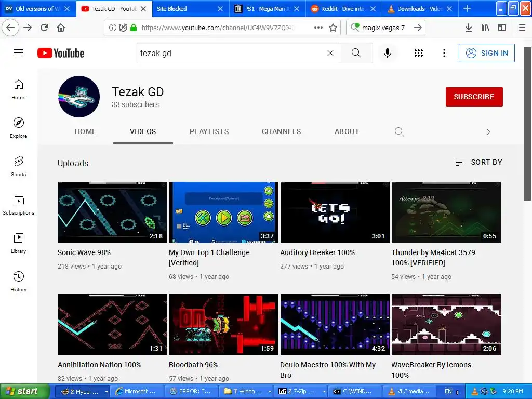Click the SIGN IN button
The image size is (532, 399).
pos(486,53)
